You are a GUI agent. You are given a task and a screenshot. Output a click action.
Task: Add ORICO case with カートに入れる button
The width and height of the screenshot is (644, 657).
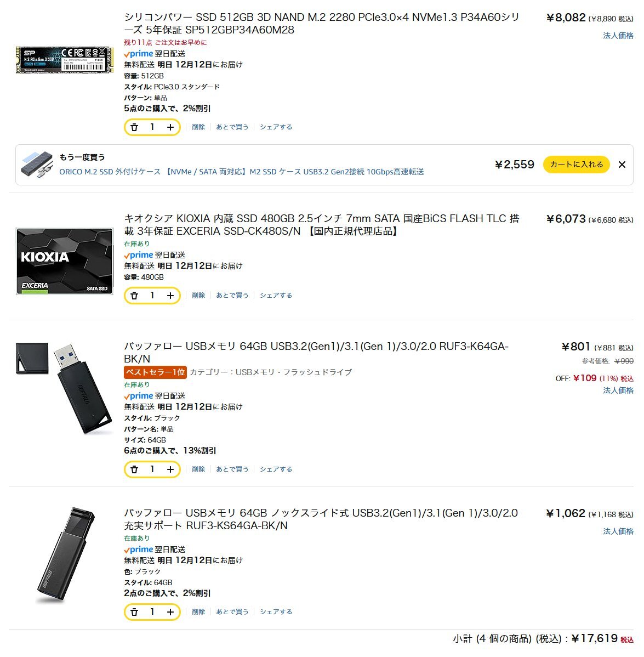(576, 165)
